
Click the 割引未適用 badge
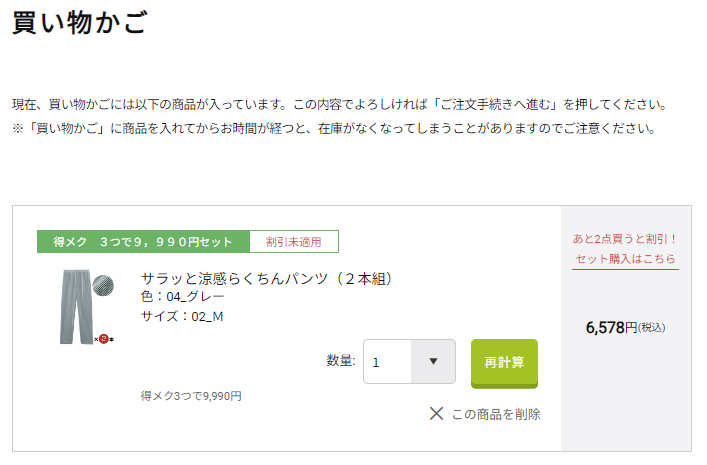(294, 242)
